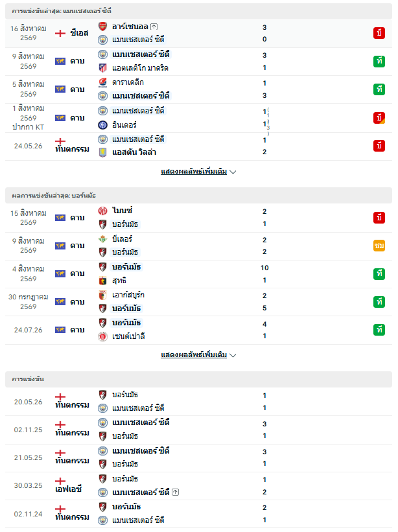Image resolution: width=398 pixels, height=532 pixels.
Task: Open the Manchester City team link versus Atletico
Action: point(141,54)
